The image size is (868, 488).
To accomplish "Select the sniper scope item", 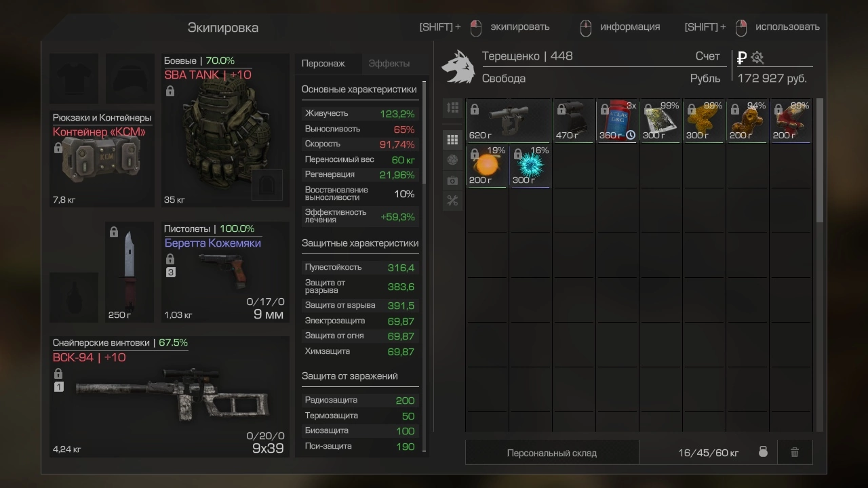I will click(x=509, y=121).
